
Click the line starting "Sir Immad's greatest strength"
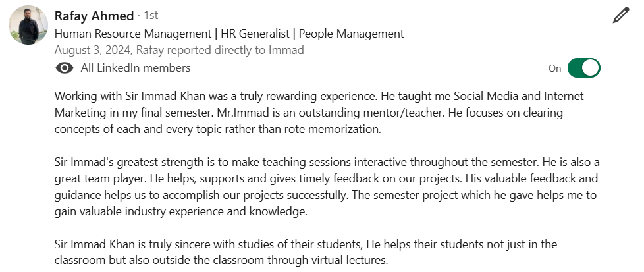point(327,162)
